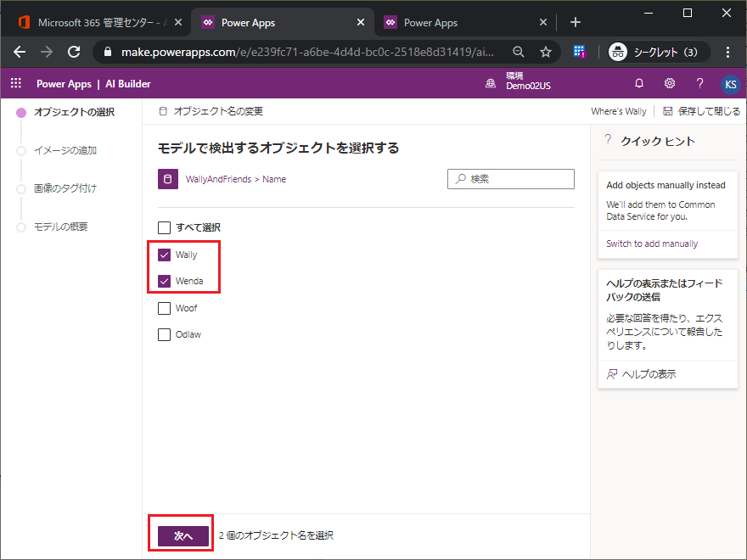
Task: Focus the 検索 search box
Action: 511,179
